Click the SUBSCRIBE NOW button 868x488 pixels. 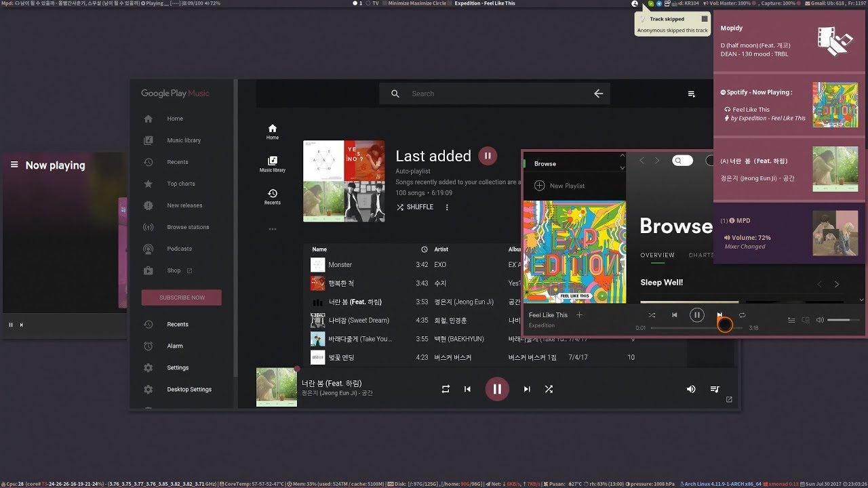[x=182, y=298]
